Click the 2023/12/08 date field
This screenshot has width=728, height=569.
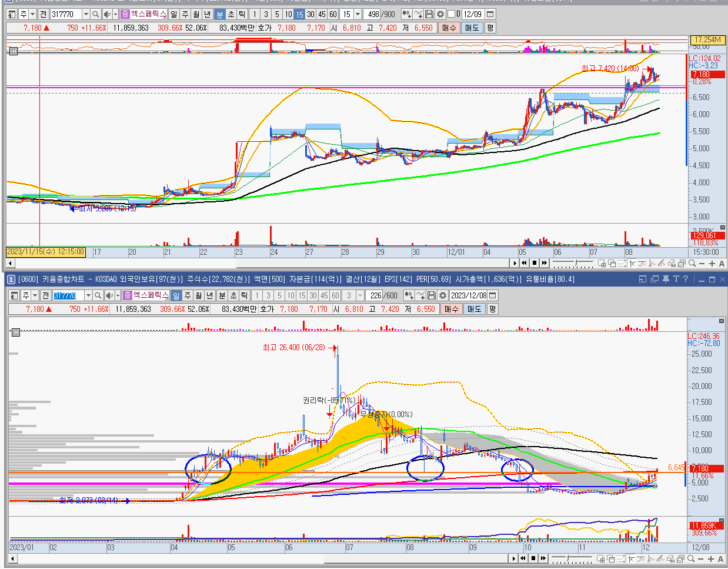tap(469, 295)
